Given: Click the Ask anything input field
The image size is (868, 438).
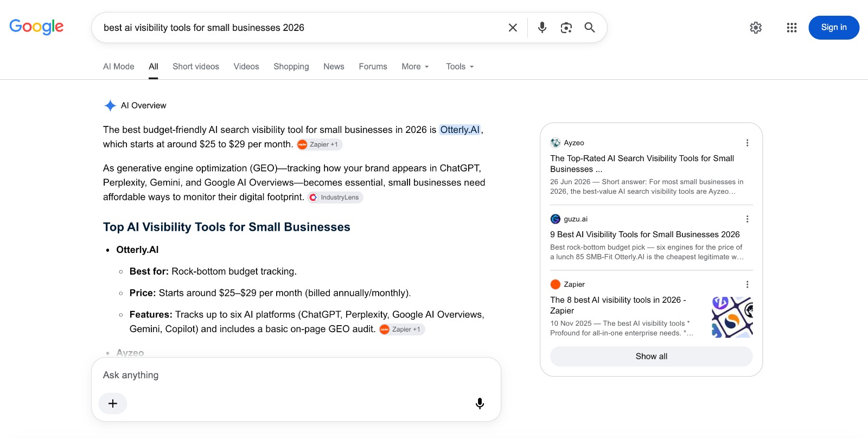Looking at the screenshot, I should click(x=296, y=375).
